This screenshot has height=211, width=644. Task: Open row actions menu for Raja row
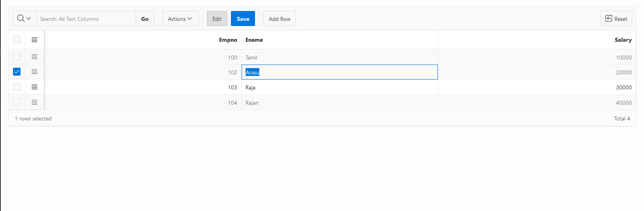coord(34,87)
